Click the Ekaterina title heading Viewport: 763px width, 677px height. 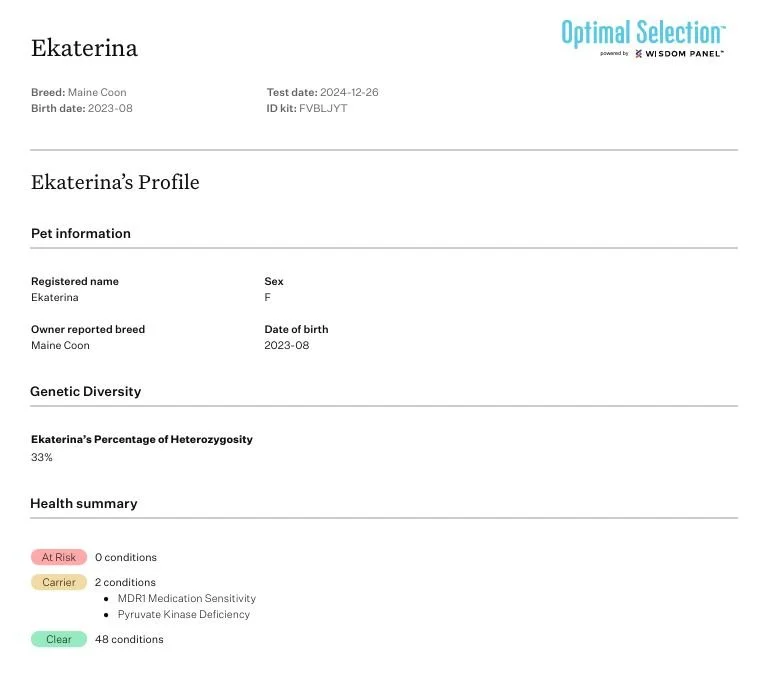(84, 48)
